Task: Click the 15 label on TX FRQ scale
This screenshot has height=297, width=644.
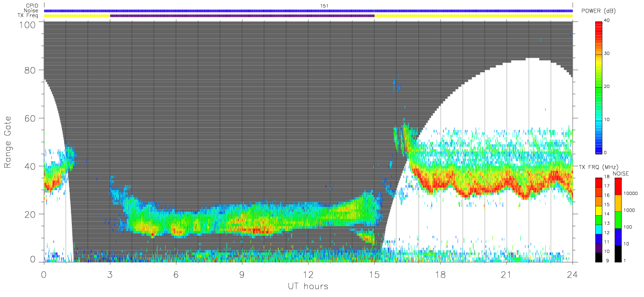Action: coord(607,205)
